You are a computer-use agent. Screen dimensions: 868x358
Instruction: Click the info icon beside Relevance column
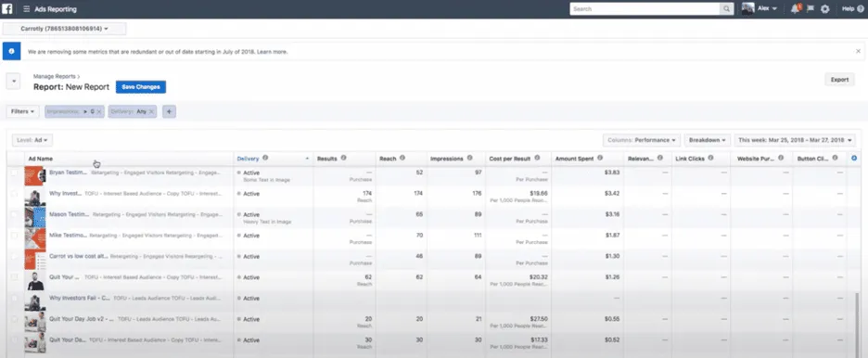pos(660,159)
